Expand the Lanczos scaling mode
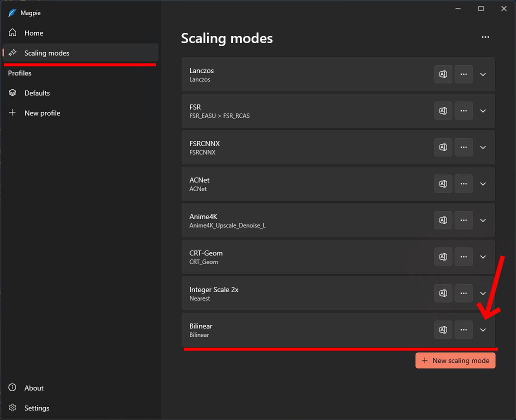Image resolution: width=516 pixels, height=420 pixels. [x=483, y=74]
